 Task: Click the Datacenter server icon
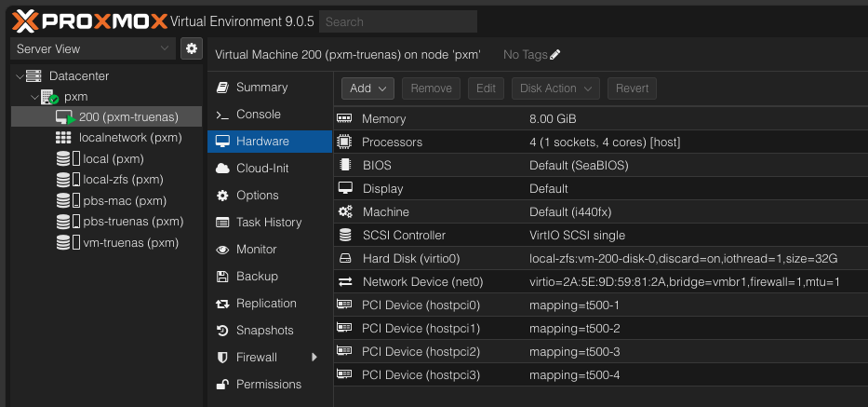(33, 76)
